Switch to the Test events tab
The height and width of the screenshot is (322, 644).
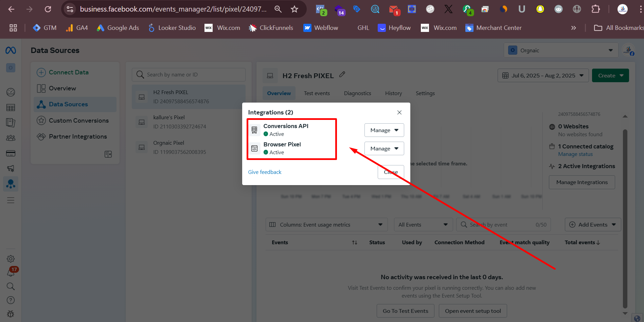(x=317, y=93)
